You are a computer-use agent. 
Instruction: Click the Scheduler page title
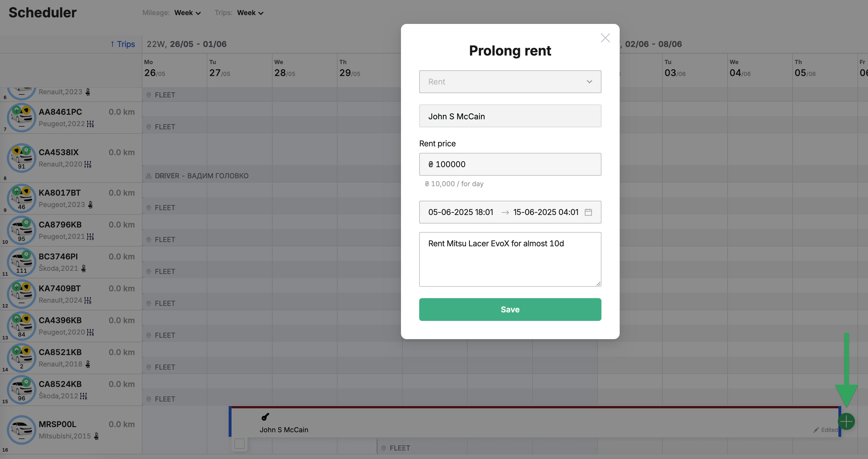click(42, 13)
